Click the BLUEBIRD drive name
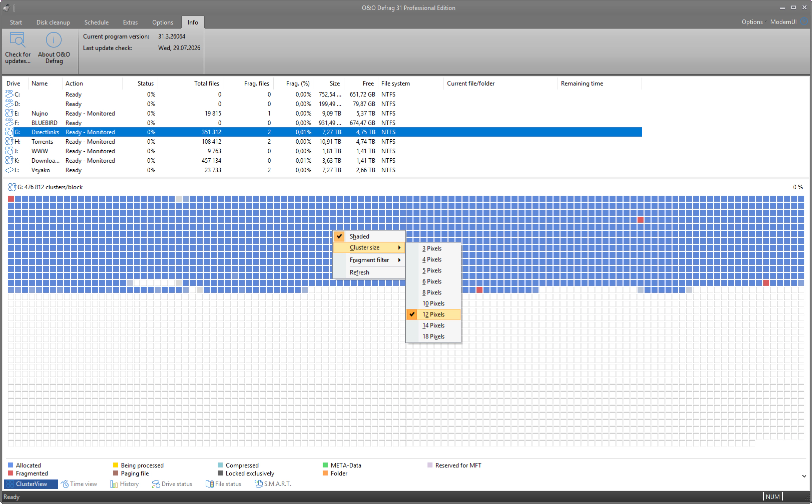The height and width of the screenshot is (504, 812). (44, 123)
